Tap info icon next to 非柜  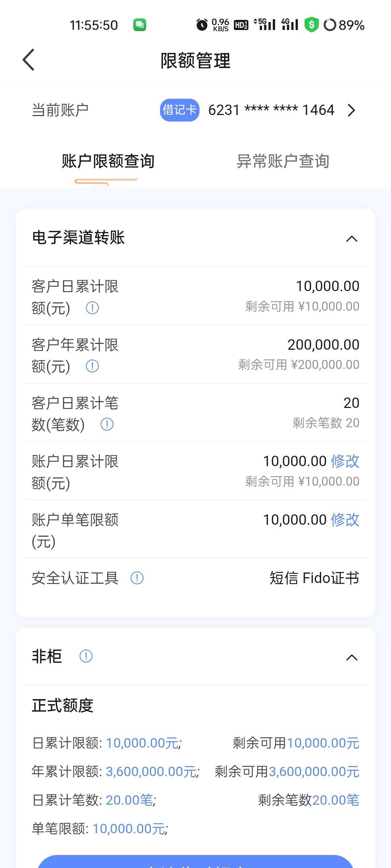click(x=86, y=656)
